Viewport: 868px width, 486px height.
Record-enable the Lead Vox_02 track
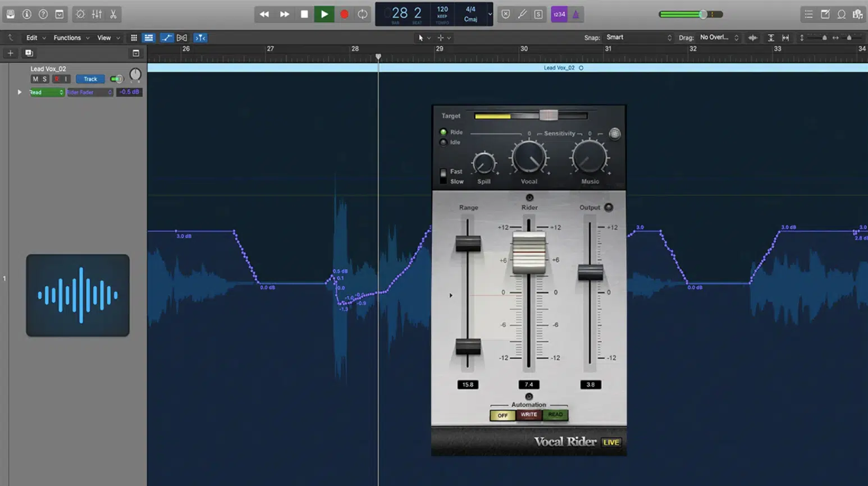pos(56,79)
